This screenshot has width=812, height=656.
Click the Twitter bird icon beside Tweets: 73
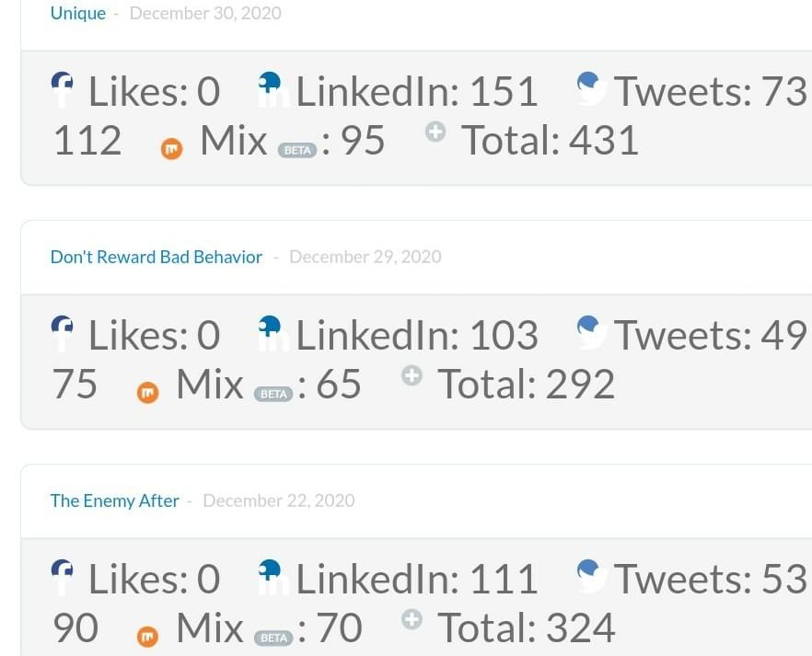click(x=592, y=89)
